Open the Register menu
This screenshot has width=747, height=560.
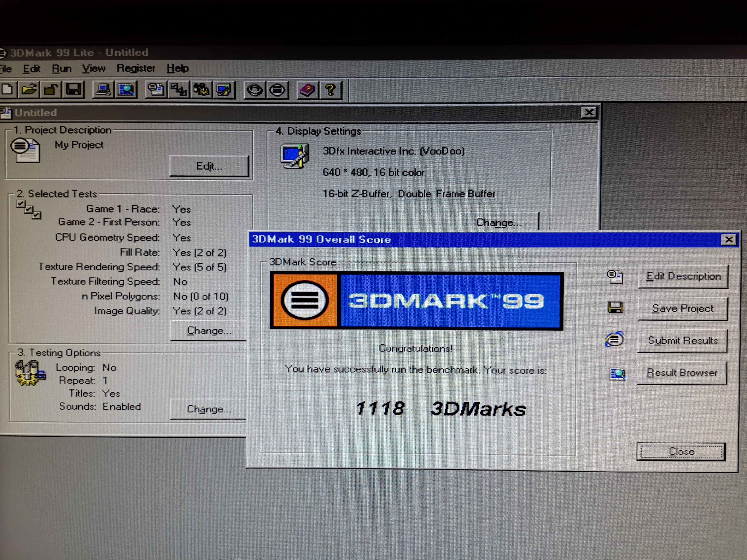(x=136, y=68)
